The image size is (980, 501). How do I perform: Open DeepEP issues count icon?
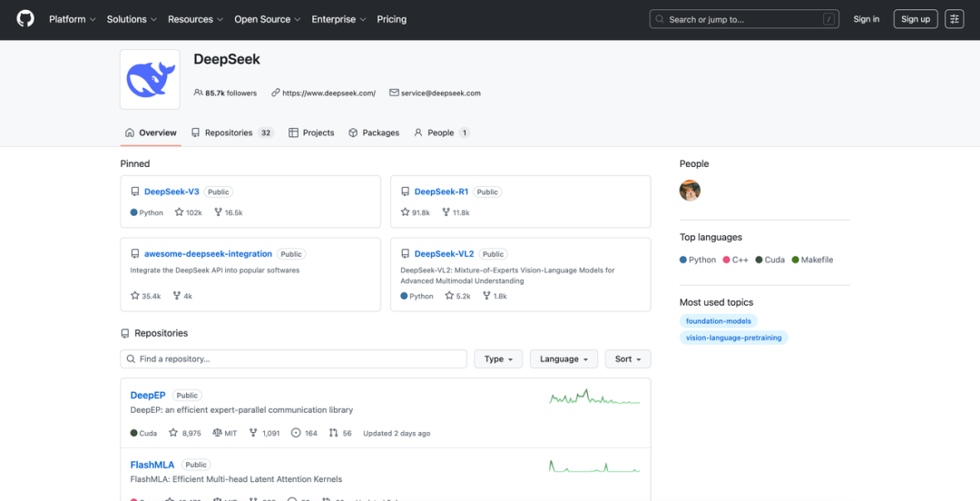[x=296, y=434]
